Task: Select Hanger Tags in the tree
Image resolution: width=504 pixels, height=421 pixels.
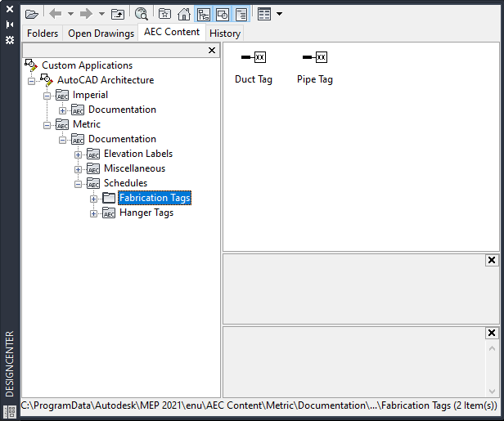Action: coord(146,213)
